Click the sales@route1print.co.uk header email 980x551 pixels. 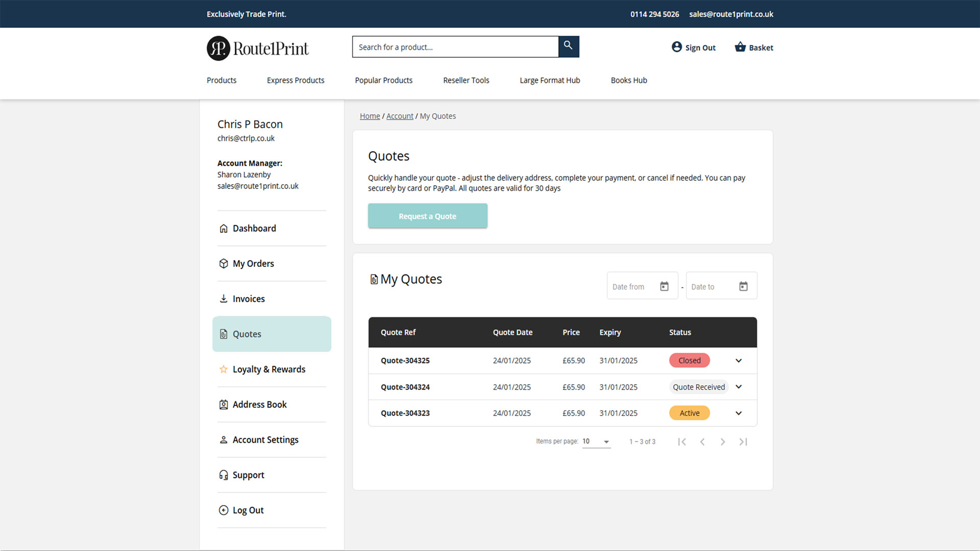(x=731, y=14)
